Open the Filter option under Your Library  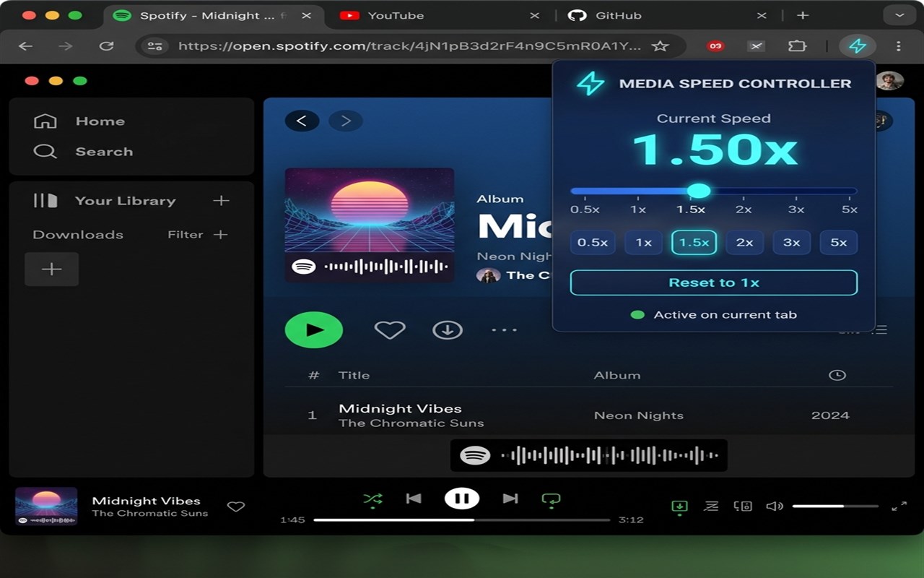point(186,235)
